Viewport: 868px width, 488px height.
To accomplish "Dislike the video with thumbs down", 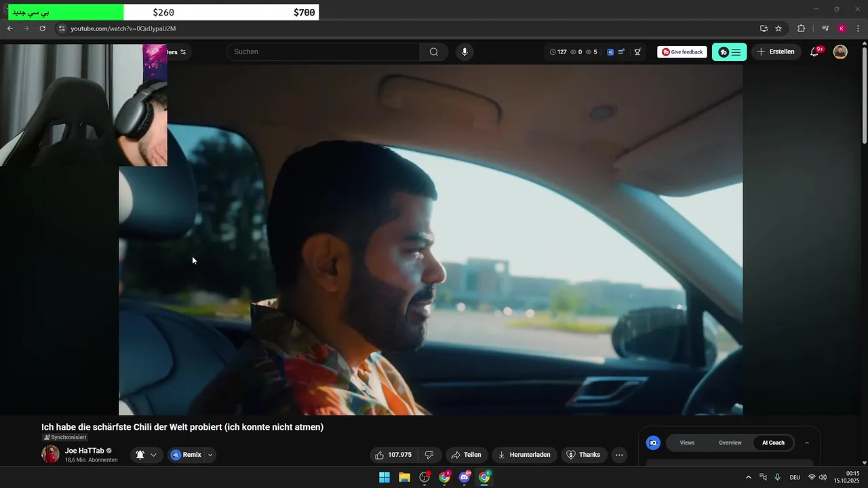I will pos(429,455).
